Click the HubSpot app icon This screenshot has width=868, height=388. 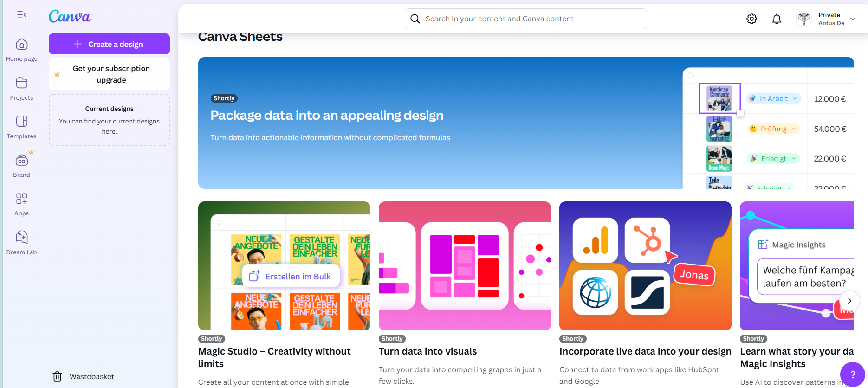pyautogui.click(x=647, y=240)
